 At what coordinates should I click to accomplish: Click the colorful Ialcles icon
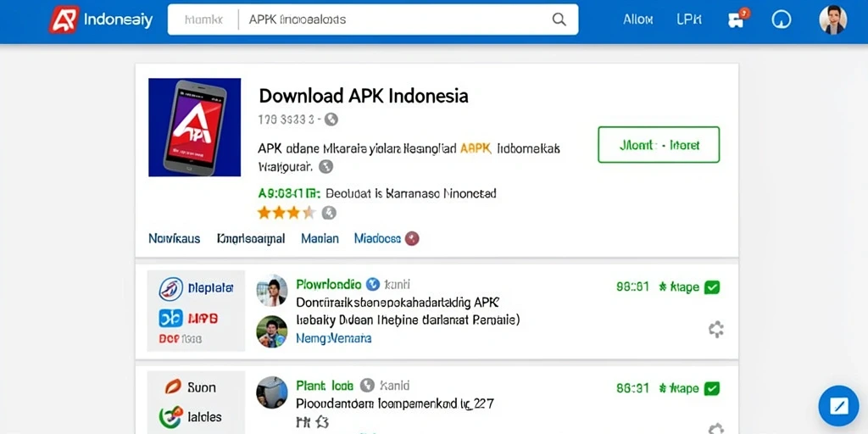coord(170,416)
